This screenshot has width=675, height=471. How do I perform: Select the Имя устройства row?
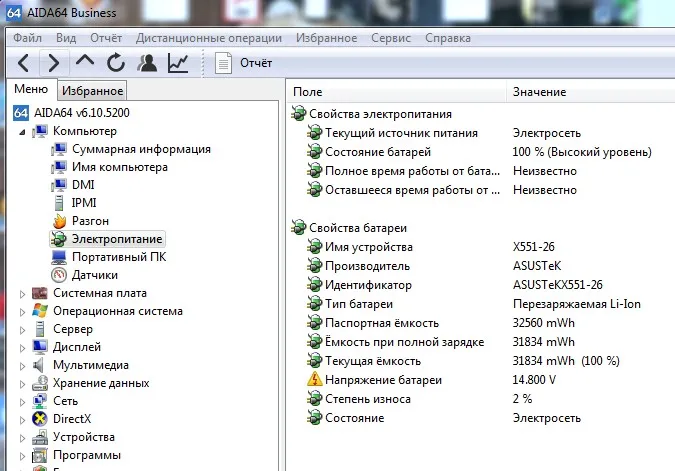click(x=481, y=247)
